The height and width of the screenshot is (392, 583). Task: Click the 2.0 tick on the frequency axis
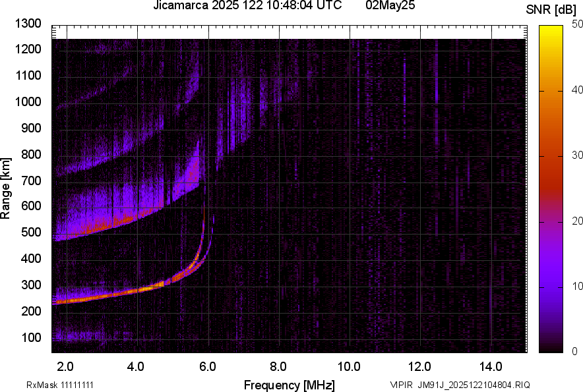tap(65, 366)
